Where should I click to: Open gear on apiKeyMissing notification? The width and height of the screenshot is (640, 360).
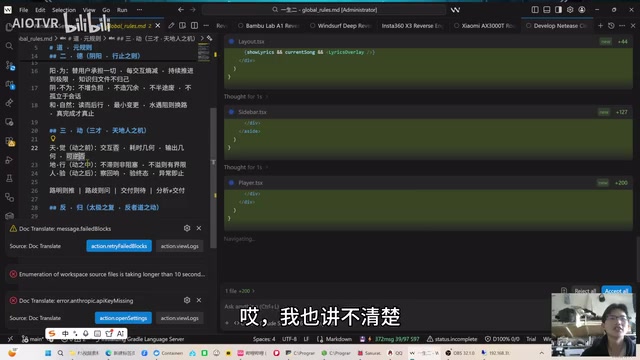(187, 300)
